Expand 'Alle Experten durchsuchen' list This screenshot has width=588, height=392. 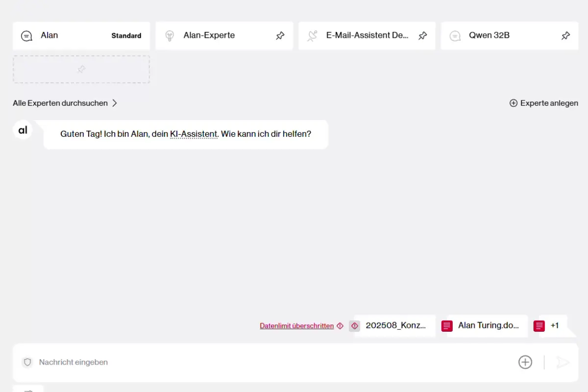click(65, 103)
